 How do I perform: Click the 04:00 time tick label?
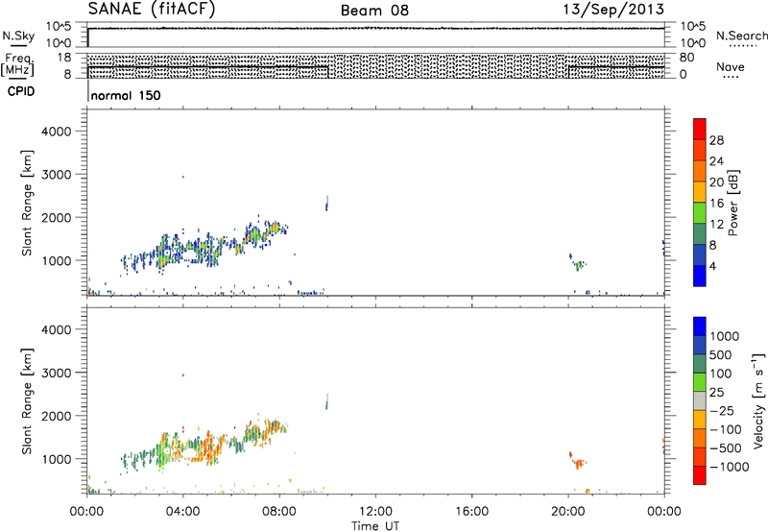click(182, 512)
